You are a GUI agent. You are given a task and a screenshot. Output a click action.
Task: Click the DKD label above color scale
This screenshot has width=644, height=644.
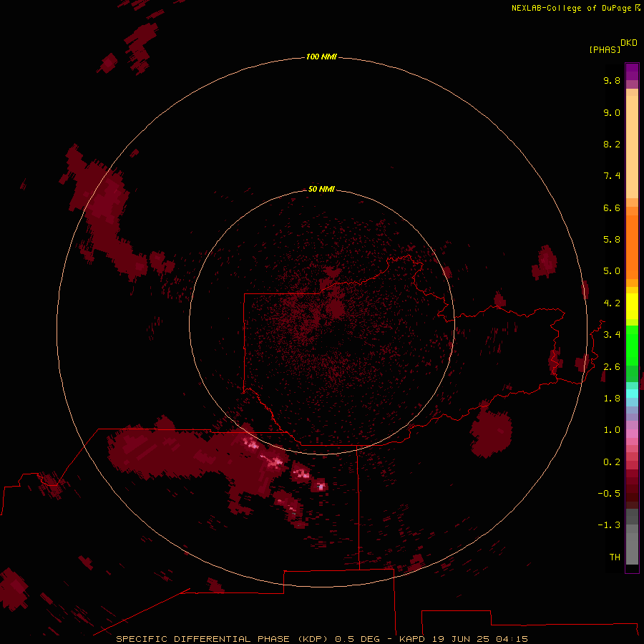(629, 43)
